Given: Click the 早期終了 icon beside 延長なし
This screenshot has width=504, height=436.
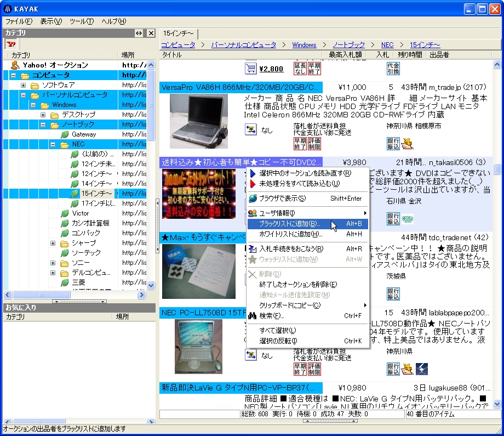Looking at the screenshot, I should (x=314, y=69).
